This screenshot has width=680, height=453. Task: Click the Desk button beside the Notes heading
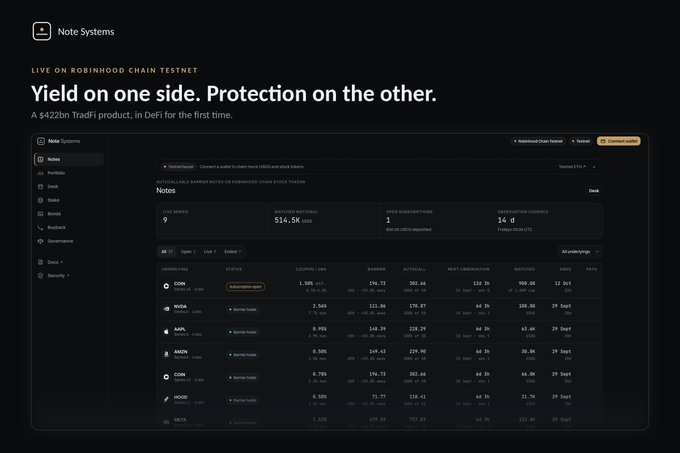click(x=594, y=191)
